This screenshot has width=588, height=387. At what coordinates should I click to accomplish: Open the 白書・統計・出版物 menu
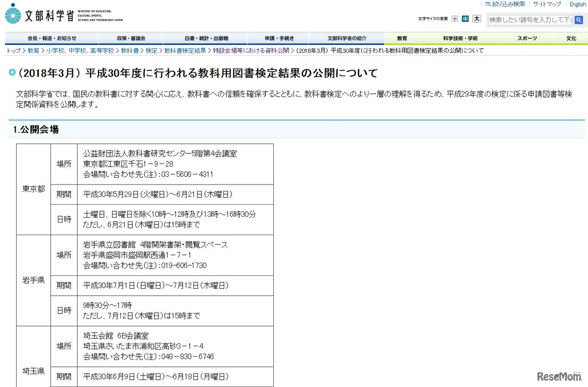pos(206,39)
